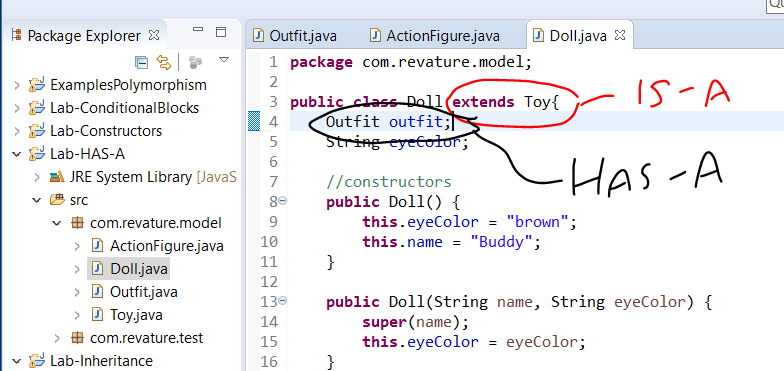Collapse the Lab-Inheritance project
This screenshot has height=371, width=784.
17,361
